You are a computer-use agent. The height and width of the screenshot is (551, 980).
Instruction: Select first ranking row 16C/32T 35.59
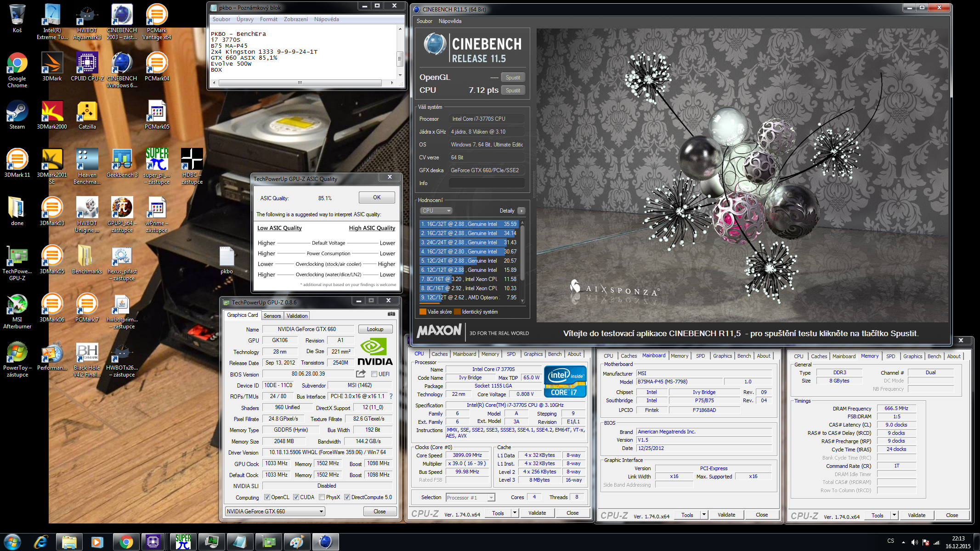469,224
